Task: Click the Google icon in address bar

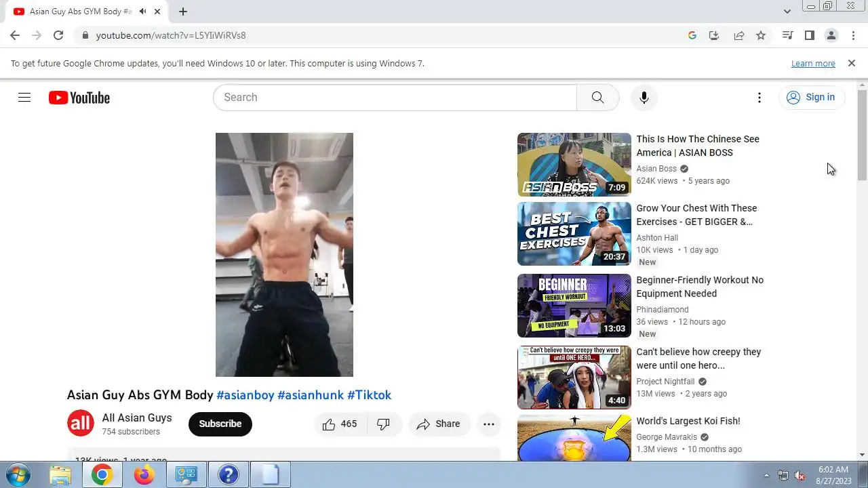Action: click(x=692, y=35)
